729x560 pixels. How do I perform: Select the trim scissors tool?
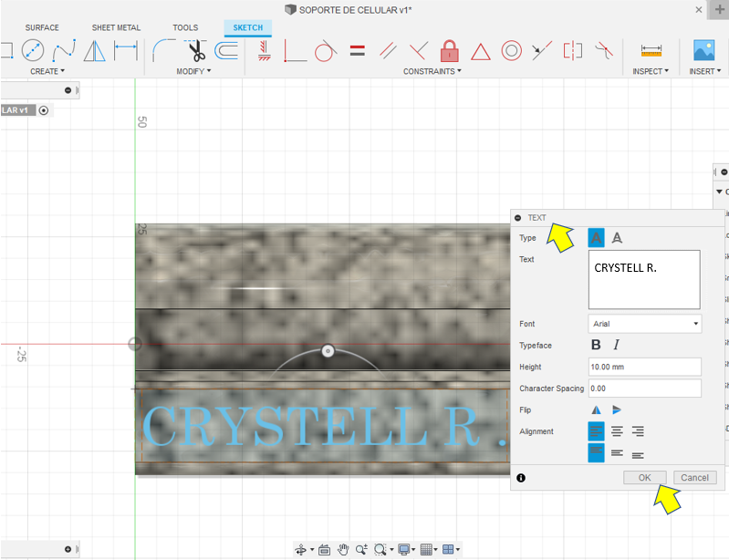pos(197,51)
